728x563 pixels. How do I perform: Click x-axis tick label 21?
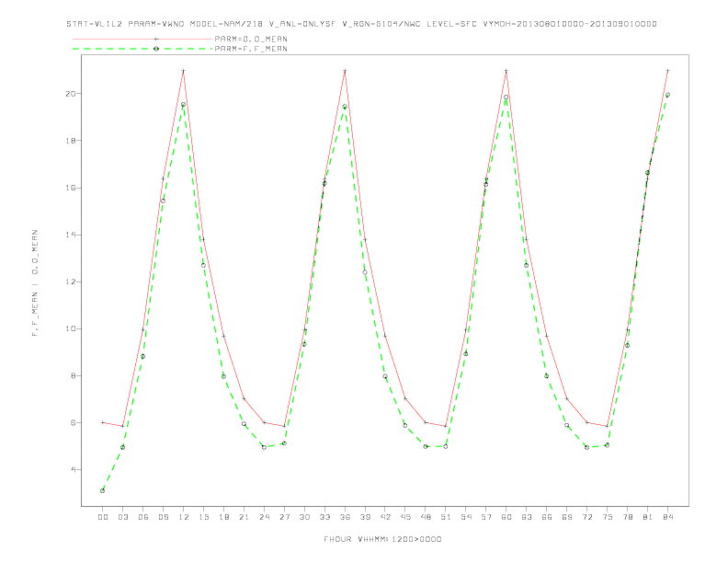(244, 517)
